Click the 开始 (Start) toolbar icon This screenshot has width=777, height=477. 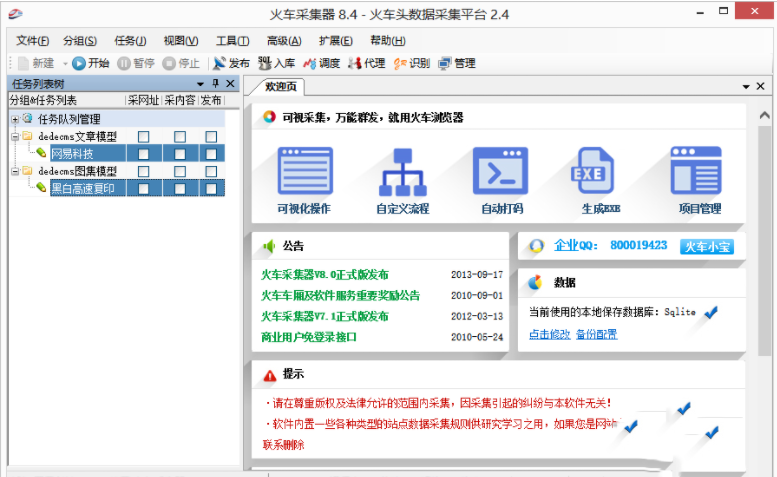tap(79, 63)
